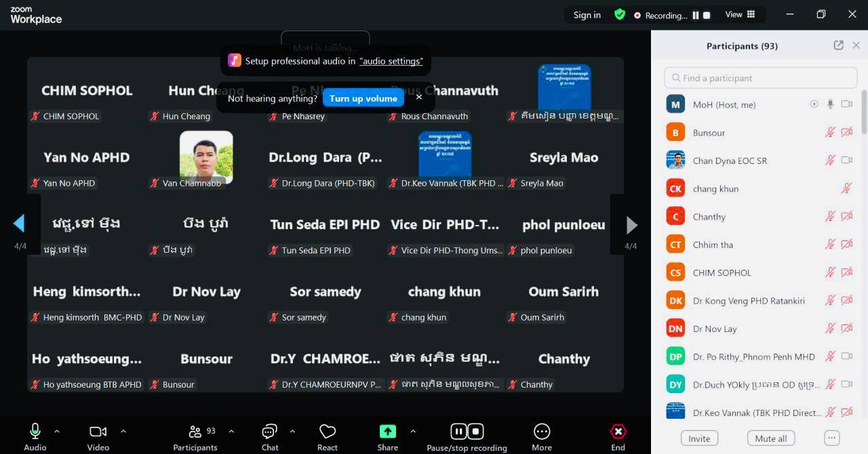Click the Find a participant search field
The height and width of the screenshot is (454, 868).
click(761, 78)
